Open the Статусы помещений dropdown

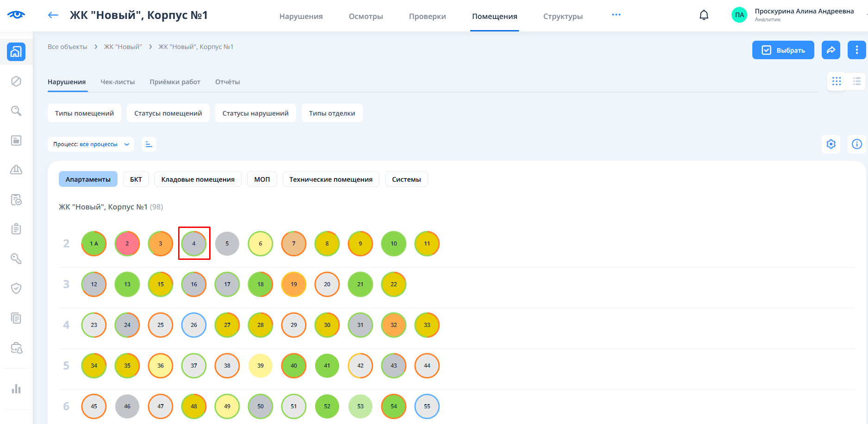coord(168,113)
